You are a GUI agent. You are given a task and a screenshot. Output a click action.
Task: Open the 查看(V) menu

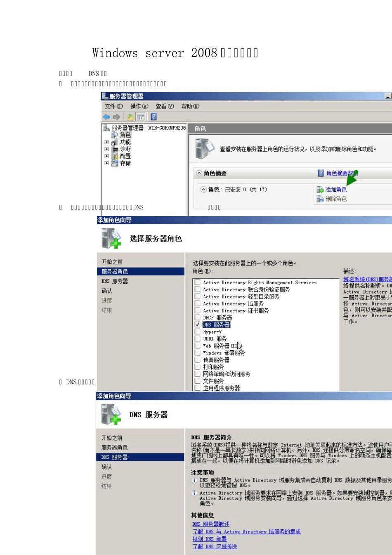tap(165, 106)
